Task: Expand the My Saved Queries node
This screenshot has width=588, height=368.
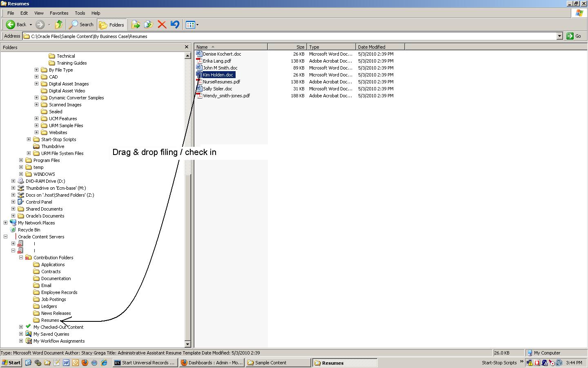Action: [x=21, y=334]
